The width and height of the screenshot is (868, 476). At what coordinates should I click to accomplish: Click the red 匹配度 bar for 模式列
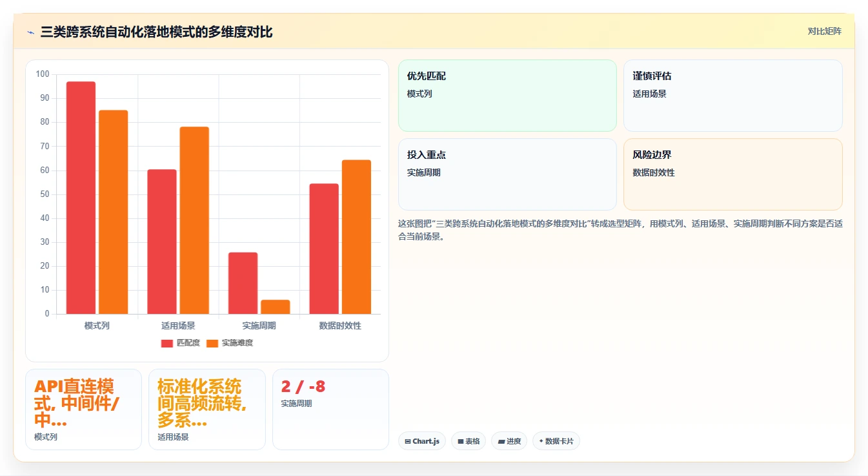(x=81, y=198)
